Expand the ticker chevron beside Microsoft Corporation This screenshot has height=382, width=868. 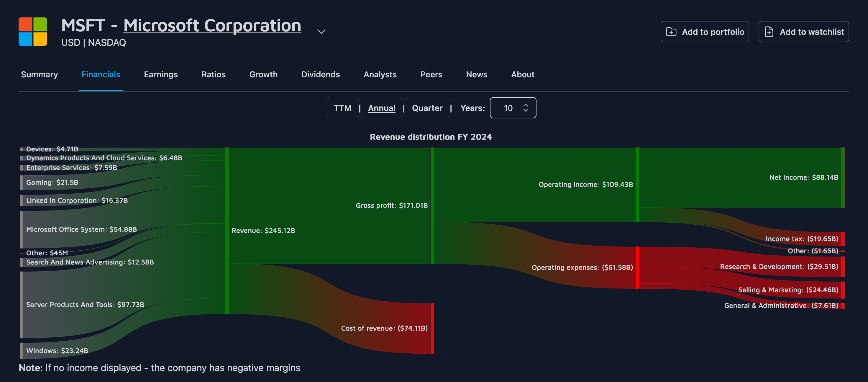321,32
